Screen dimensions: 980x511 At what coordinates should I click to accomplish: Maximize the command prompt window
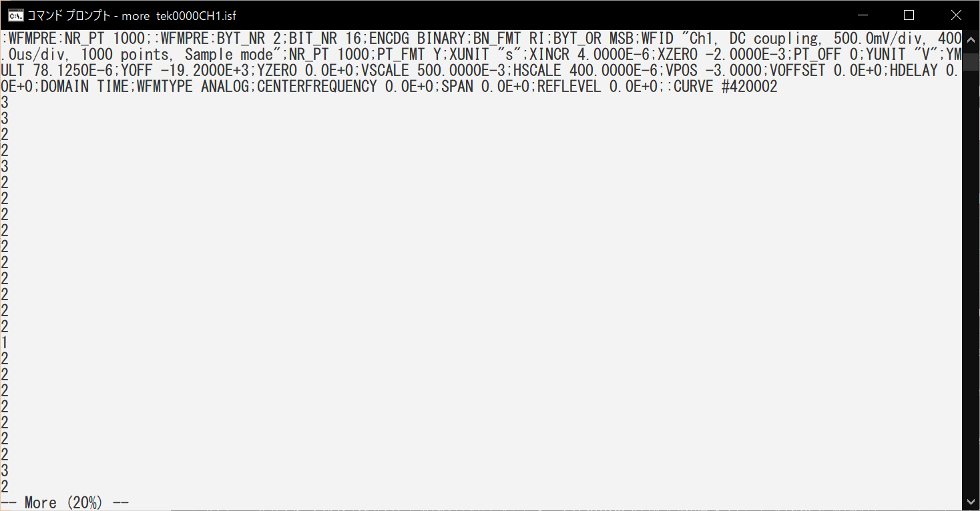[x=909, y=15]
